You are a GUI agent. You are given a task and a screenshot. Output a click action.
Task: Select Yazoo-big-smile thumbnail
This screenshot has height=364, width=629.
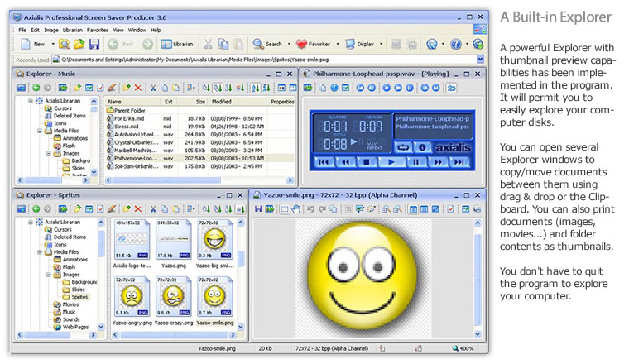pyautogui.click(x=214, y=244)
